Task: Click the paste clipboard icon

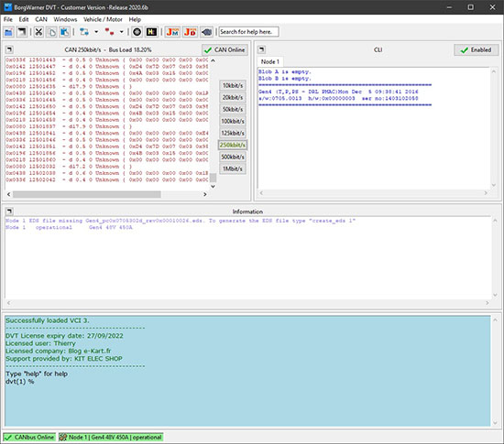Action: tap(65, 32)
